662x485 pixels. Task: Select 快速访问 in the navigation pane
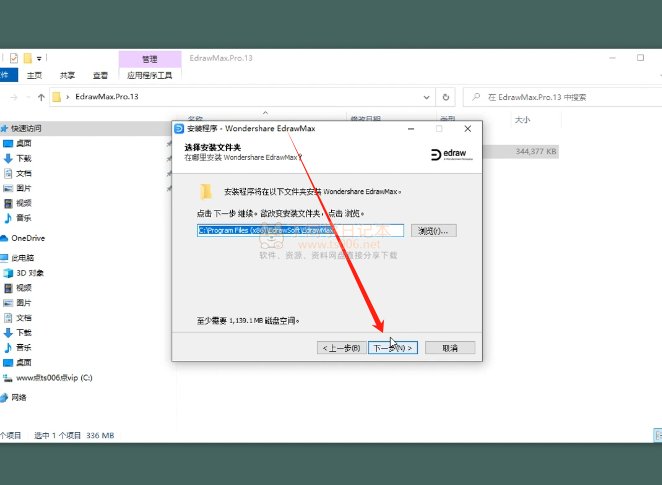coord(26,128)
